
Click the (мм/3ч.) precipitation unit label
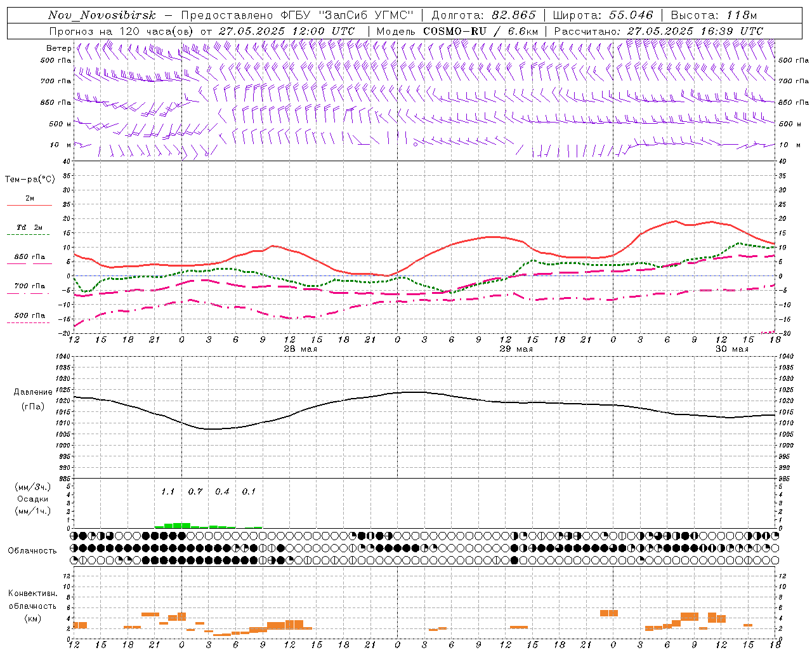coord(33,487)
